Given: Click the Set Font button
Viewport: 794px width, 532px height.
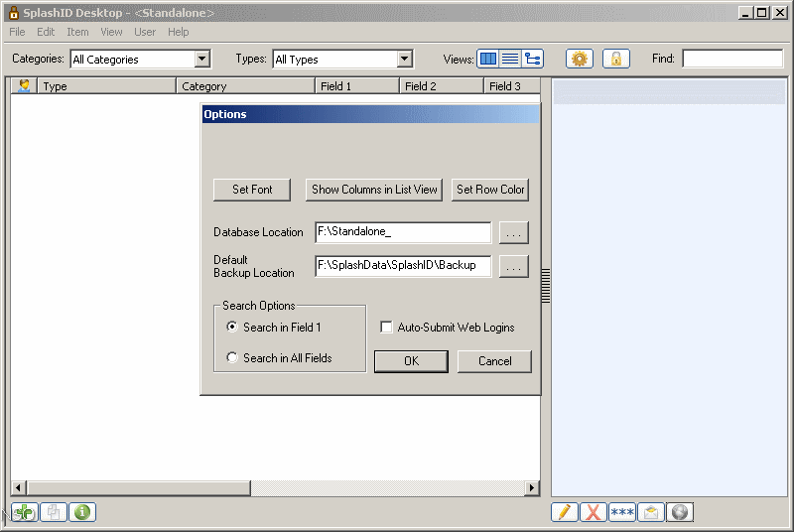Looking at the screenshot, I should [252, 190].
